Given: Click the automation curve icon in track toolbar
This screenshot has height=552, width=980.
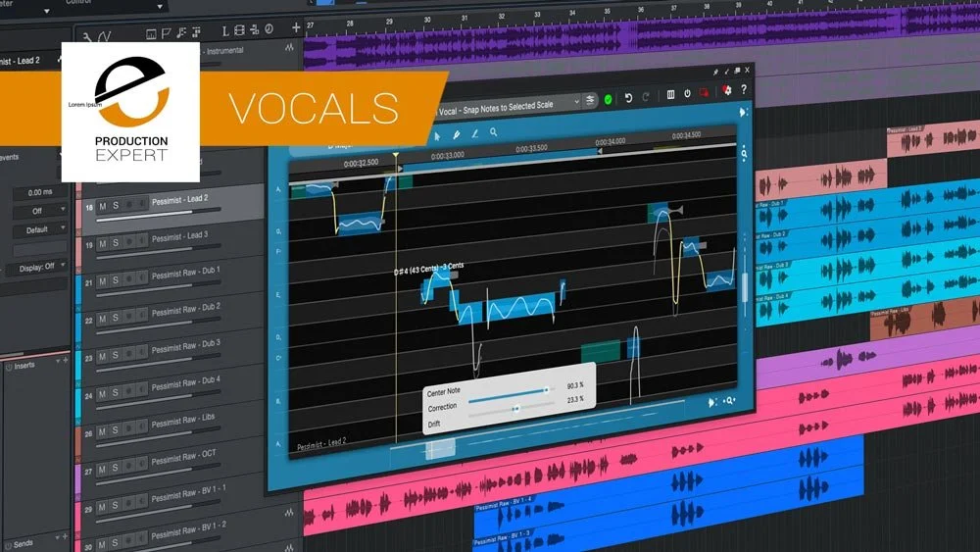Looking at the screenshot, I should pos(105,37).
